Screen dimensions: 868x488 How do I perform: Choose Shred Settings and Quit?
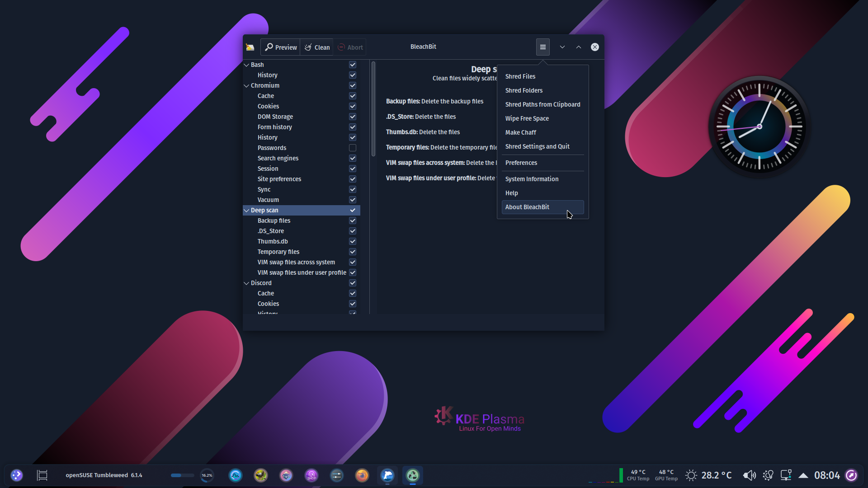[x=542, y=147]
